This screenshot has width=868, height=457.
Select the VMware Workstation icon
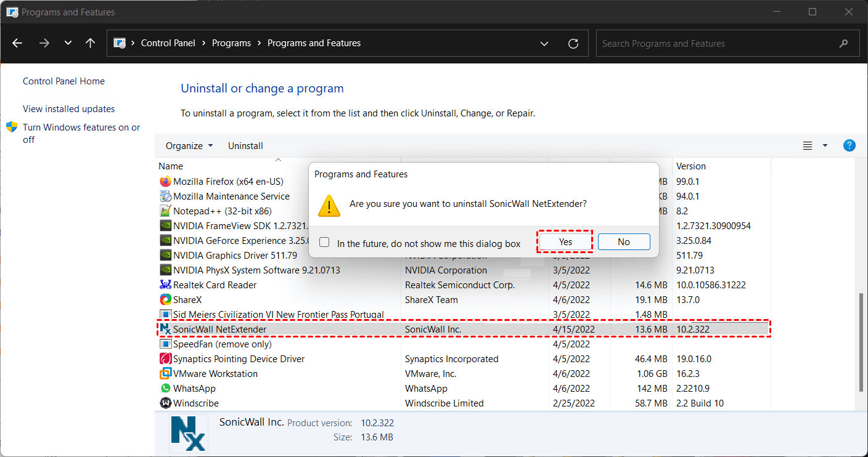pos(165,374)
